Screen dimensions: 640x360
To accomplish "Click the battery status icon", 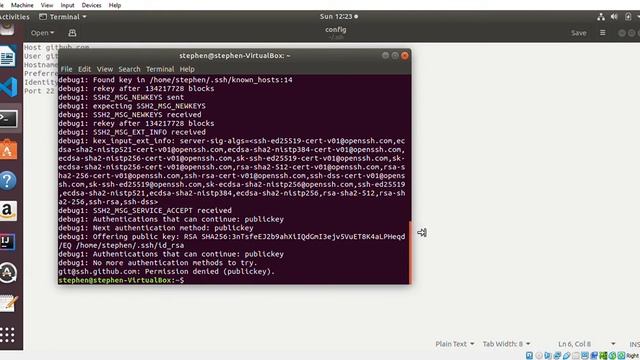I will click(628, 17).
